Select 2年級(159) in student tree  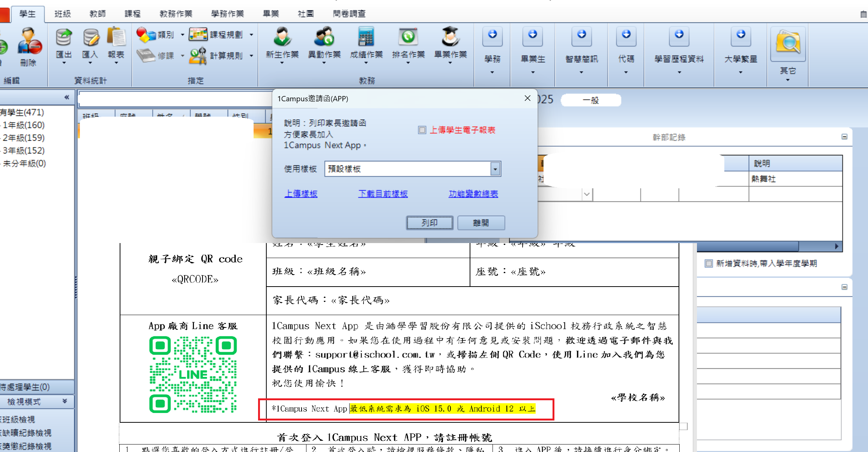click(x=24, y=138)
